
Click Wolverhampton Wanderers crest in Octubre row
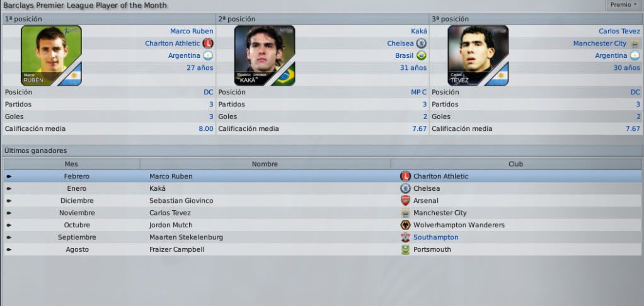tap(405, 225)
